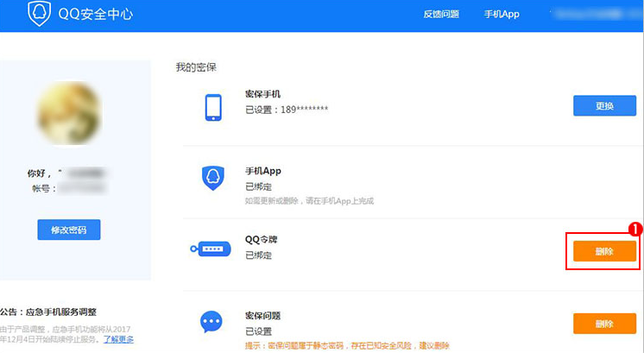Click the QQ令牌 label

[x=262, y=239]
